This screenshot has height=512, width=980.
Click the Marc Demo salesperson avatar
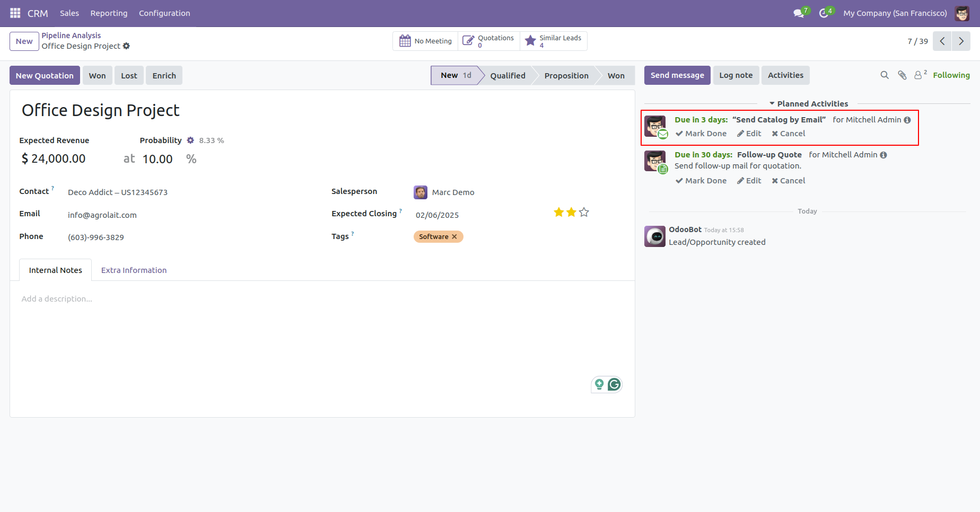(421, 192)
